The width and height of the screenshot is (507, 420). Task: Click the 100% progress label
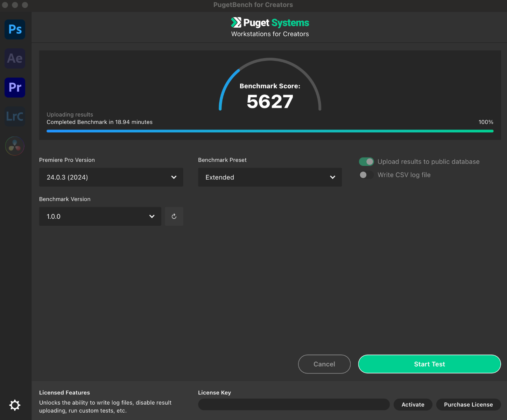click(486, 122)
